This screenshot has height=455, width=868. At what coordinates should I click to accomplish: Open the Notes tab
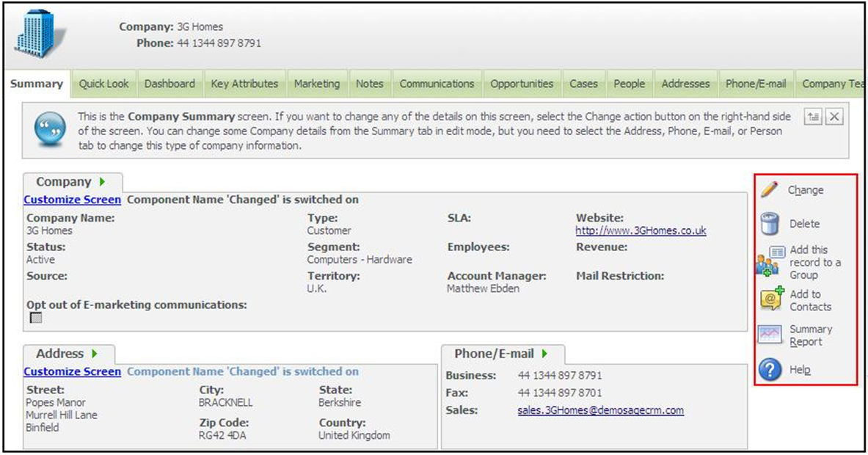(x=370, y=84)
